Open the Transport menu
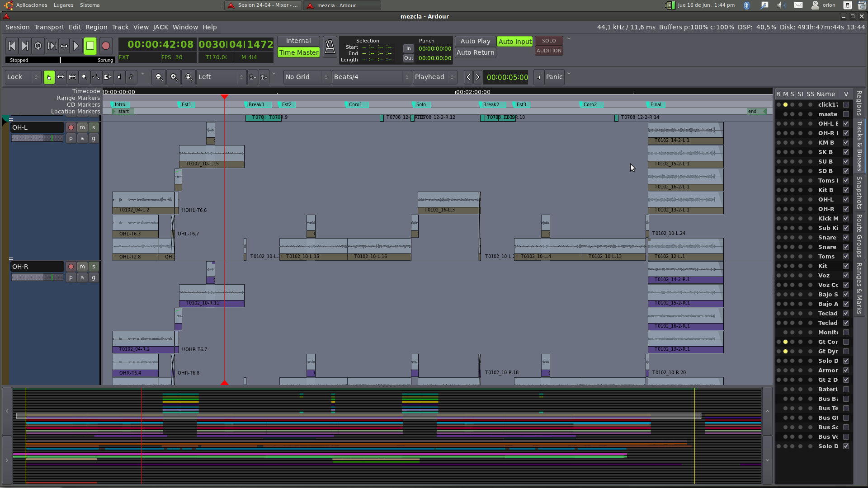 point(49,27)
